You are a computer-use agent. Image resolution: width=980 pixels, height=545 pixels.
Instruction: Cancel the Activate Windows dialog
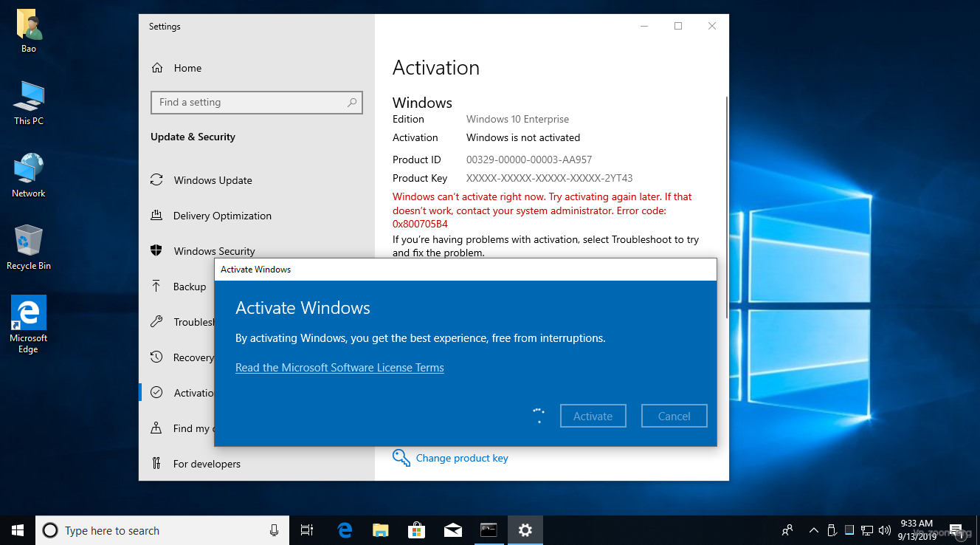click(674, 416)
